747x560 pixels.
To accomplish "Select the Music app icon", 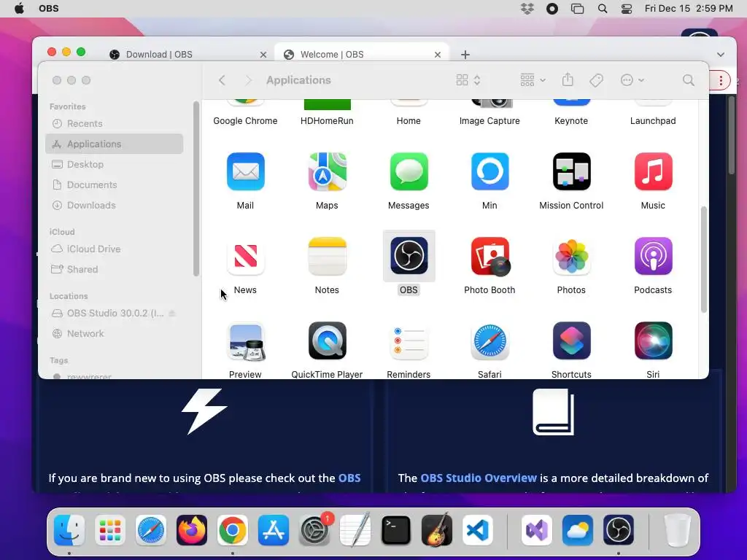I will tap(653, 171).
